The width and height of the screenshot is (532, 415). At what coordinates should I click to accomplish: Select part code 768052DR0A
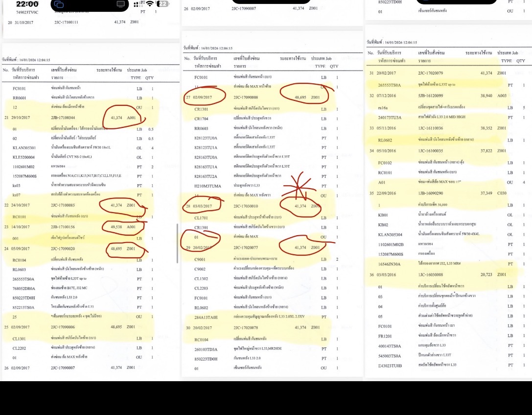click(24, 288)
